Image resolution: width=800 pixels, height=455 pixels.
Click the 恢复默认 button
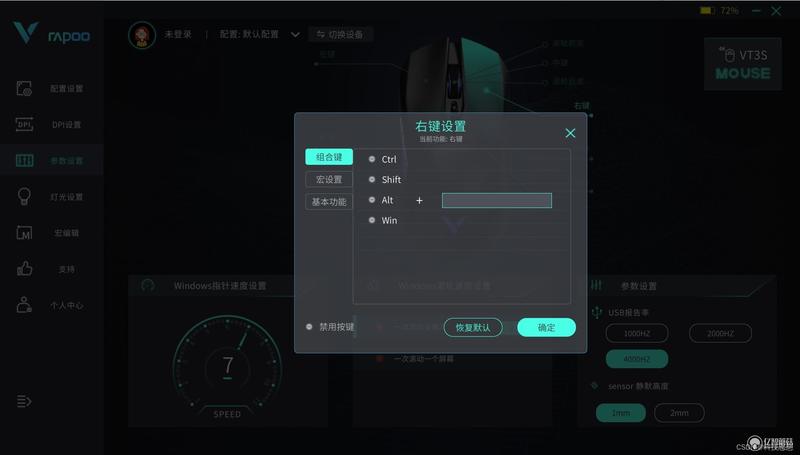473,327
